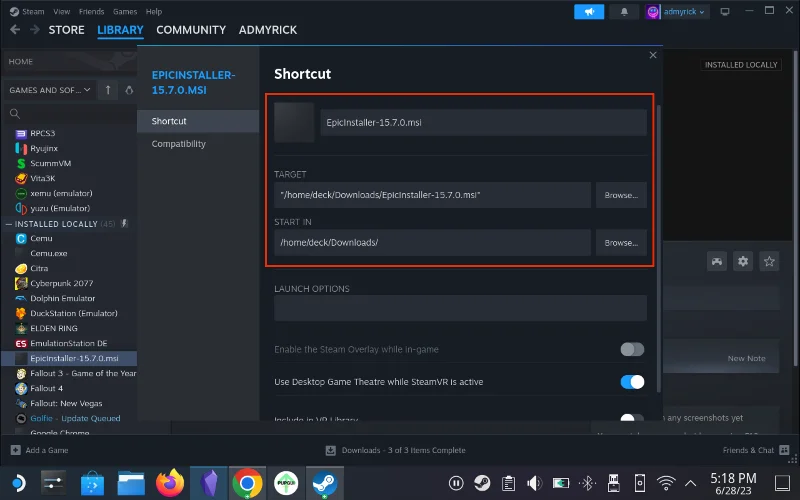Open the Games and Software filter dropdown
This screenshot has height=500, width=800.
pos(49,90)
